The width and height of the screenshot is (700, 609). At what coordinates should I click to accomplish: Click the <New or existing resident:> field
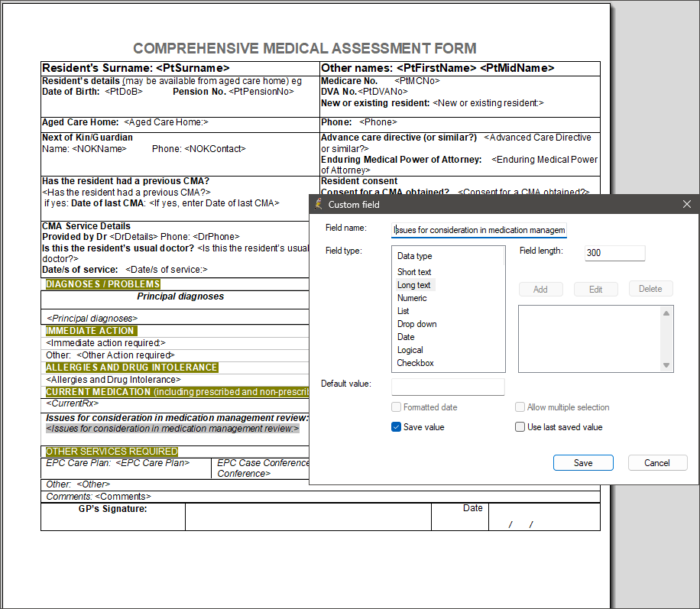pyautogui.click(x=488, y=103)
